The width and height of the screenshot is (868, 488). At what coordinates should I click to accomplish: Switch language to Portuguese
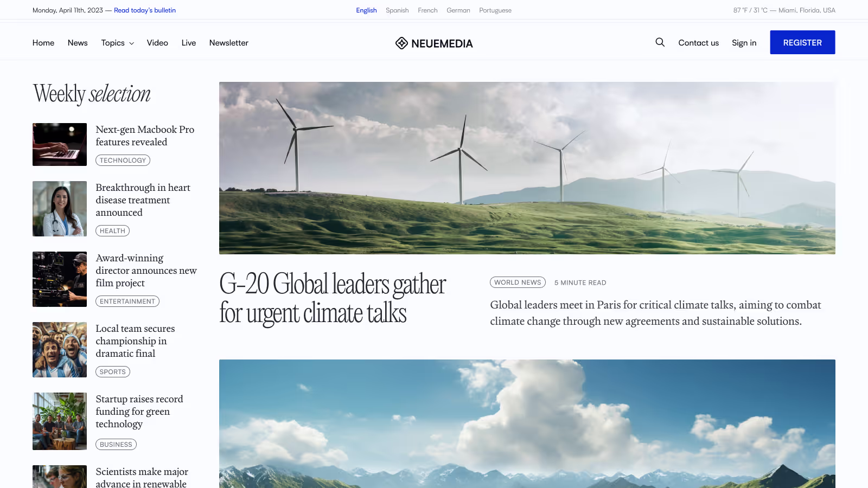click(495, 10)
